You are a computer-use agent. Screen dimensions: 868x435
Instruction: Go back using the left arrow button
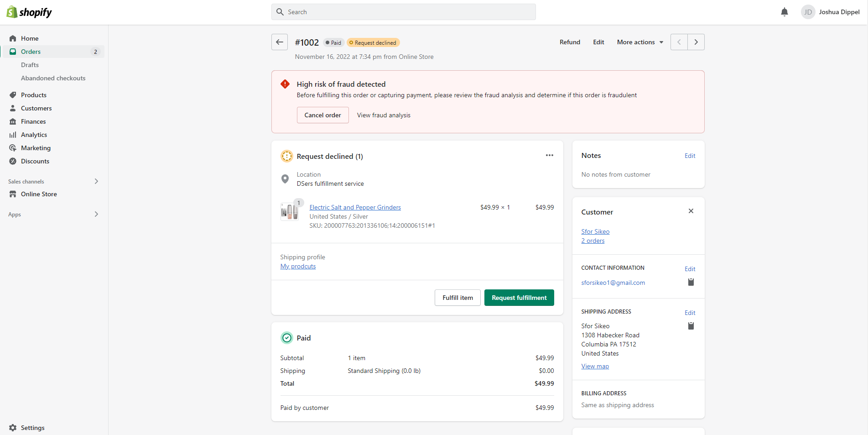280,42
